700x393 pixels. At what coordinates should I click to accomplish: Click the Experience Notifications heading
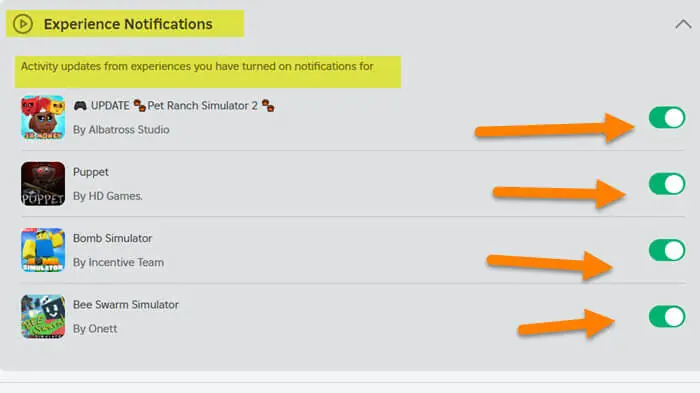tap(128, 24)
